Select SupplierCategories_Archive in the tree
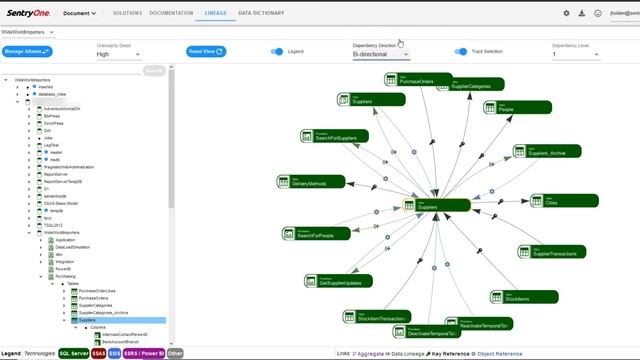Viewport: 640px width, 360px height. click(103, 313)
